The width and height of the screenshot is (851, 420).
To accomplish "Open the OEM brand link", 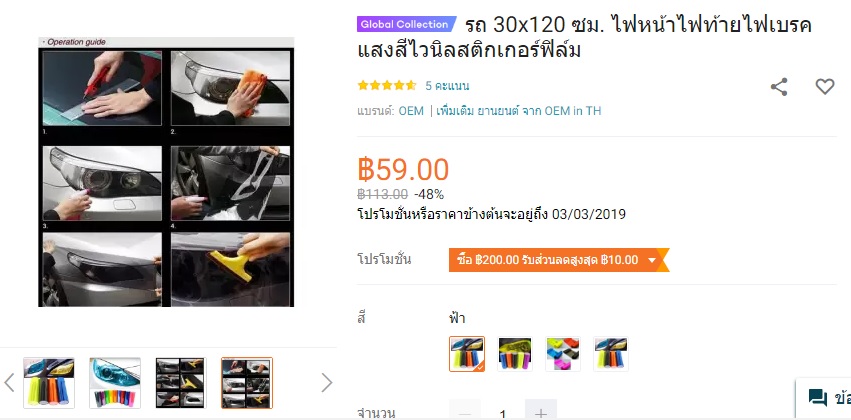I will (x=411, y=111).
